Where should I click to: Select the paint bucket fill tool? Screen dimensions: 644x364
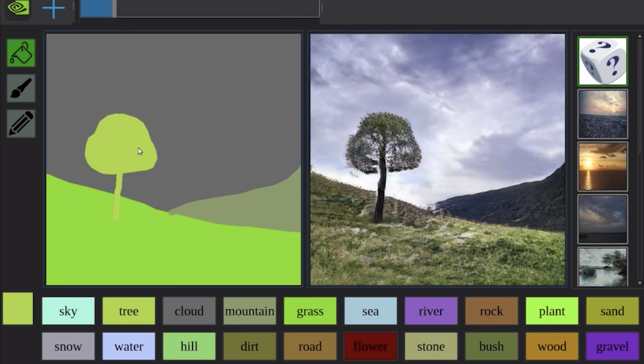click(21, 53)
